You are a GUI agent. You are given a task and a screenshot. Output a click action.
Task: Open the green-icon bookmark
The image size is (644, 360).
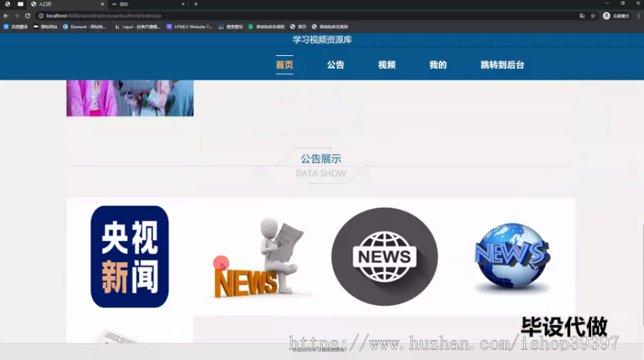[267, 26]
